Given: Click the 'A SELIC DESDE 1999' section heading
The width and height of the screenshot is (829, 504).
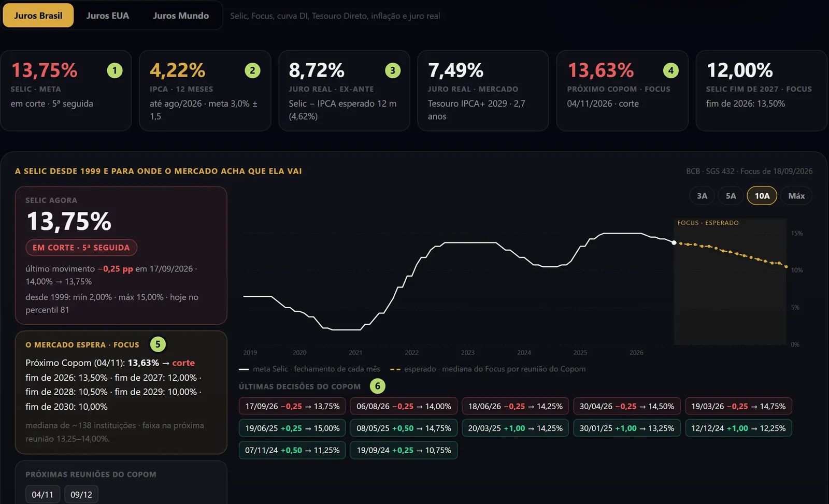Looking at the screenshot, I should (x=159, y=171).
